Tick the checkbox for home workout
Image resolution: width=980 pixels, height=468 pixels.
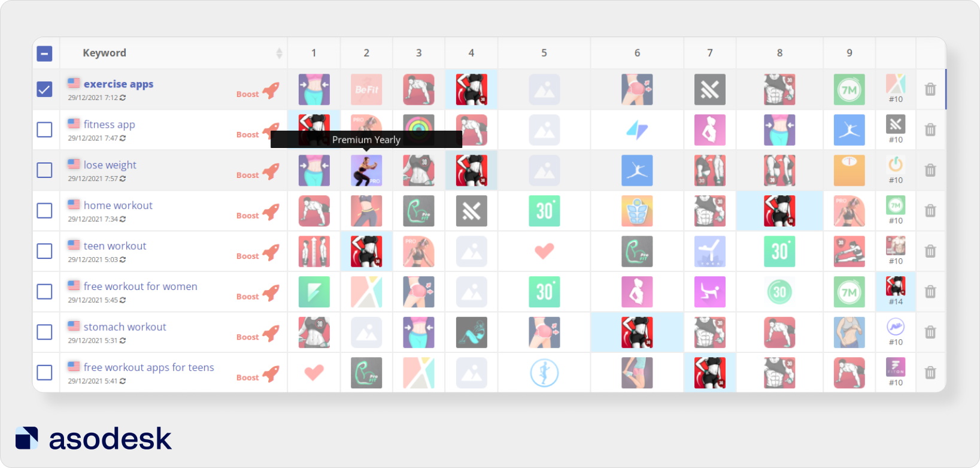pyautogui.click(x=44, y=211)
